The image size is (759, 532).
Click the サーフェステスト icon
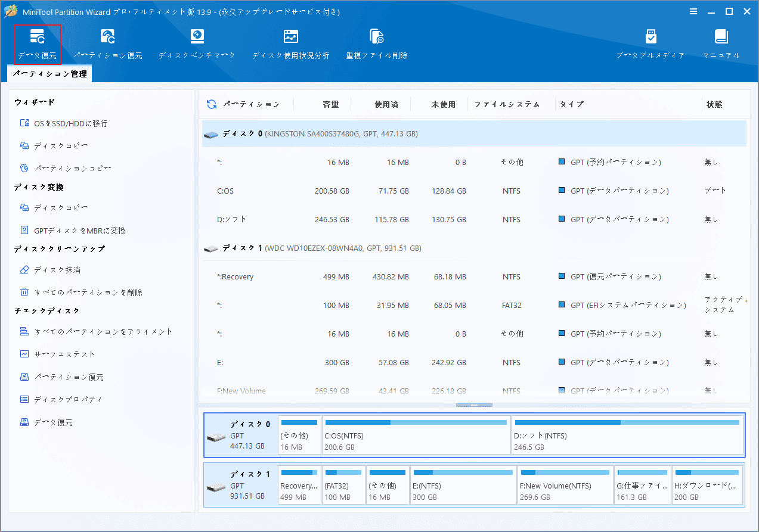pos(24,354)
